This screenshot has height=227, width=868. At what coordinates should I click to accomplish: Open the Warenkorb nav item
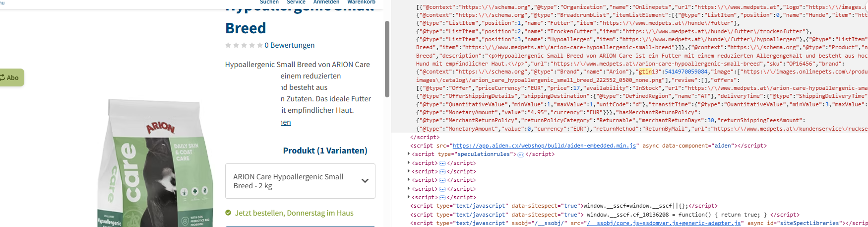point(361,2)
